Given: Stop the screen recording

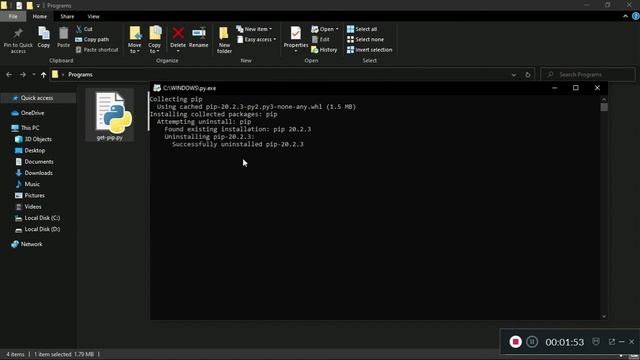Looking at the screenshot, I should (516, 342).
